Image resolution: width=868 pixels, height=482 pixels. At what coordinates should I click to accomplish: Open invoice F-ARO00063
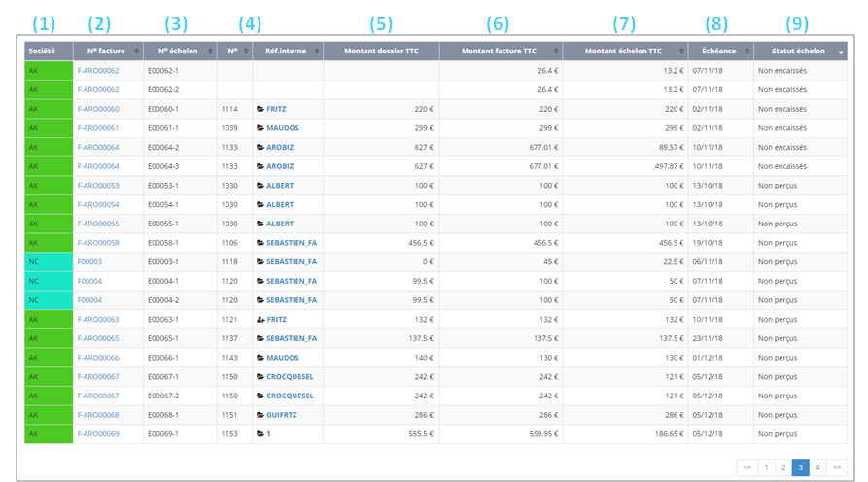tap(98, 320)
